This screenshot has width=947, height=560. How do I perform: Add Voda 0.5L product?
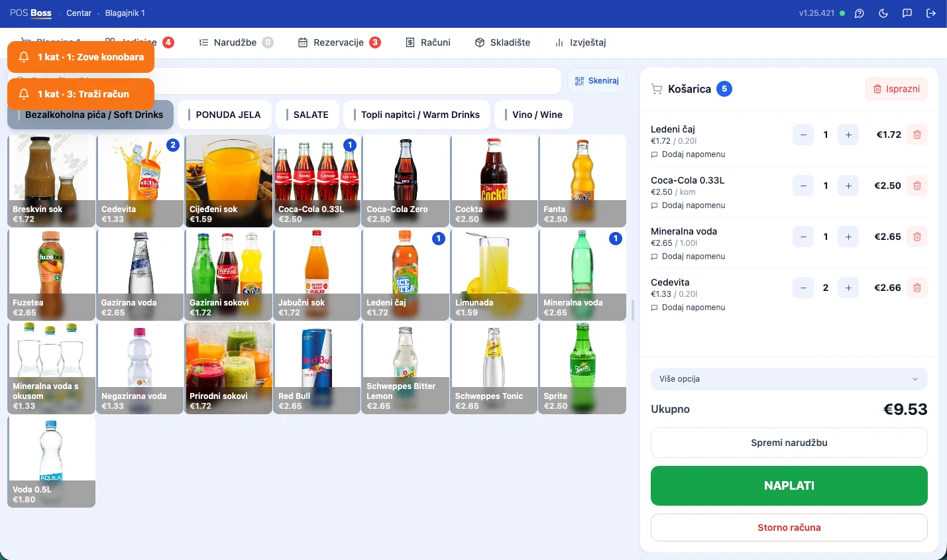coord(52,461)
